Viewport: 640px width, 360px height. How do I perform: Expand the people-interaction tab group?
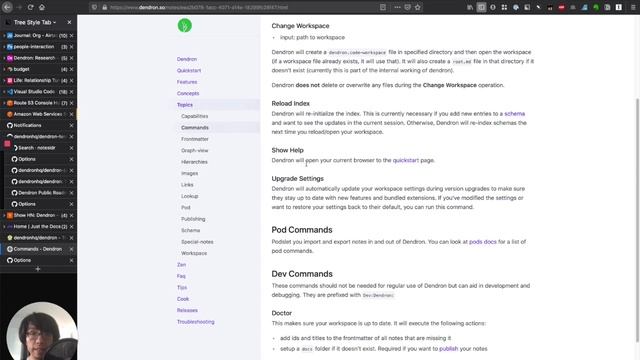click(4, 47)
